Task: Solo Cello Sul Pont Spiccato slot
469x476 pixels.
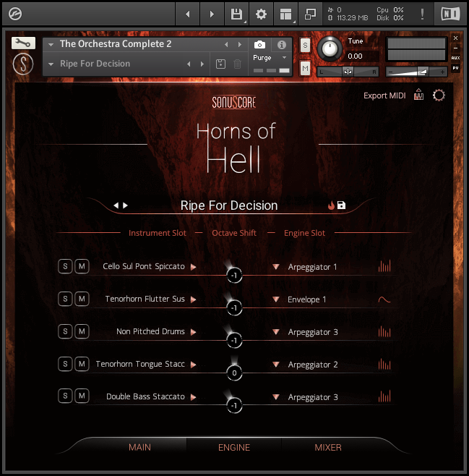Action: (x=65, y=266)
